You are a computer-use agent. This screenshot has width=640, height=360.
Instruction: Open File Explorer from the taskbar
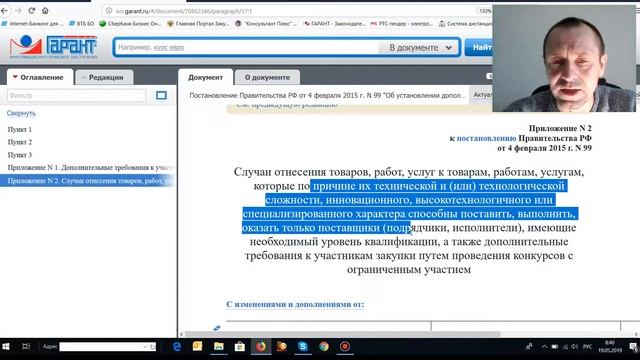pyautogui.click(x=219, y=347)
